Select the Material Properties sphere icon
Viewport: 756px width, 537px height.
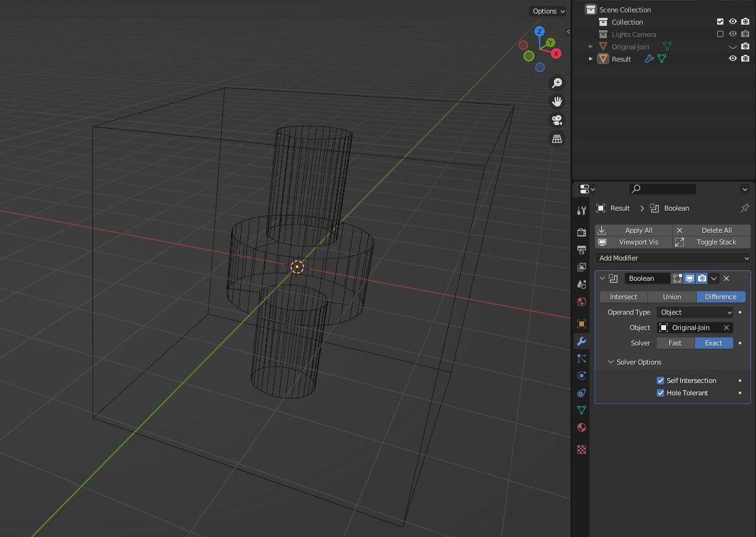[x=581, y=427]
